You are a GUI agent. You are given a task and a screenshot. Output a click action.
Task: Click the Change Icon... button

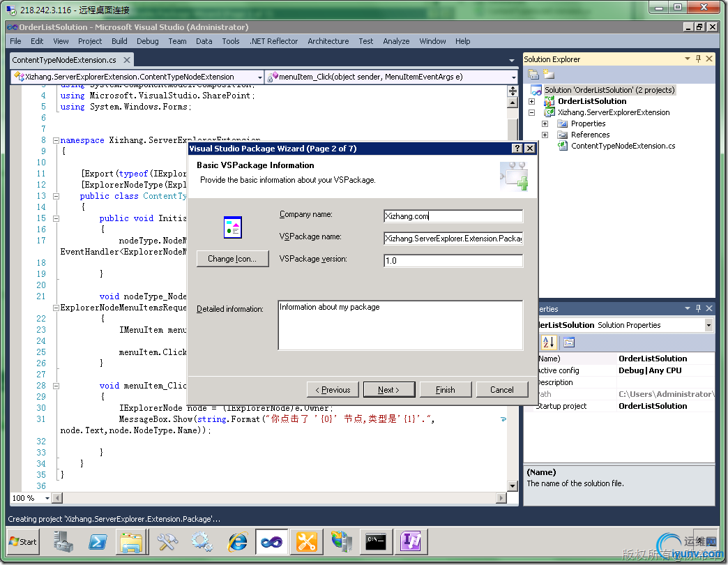pos(232,259)
